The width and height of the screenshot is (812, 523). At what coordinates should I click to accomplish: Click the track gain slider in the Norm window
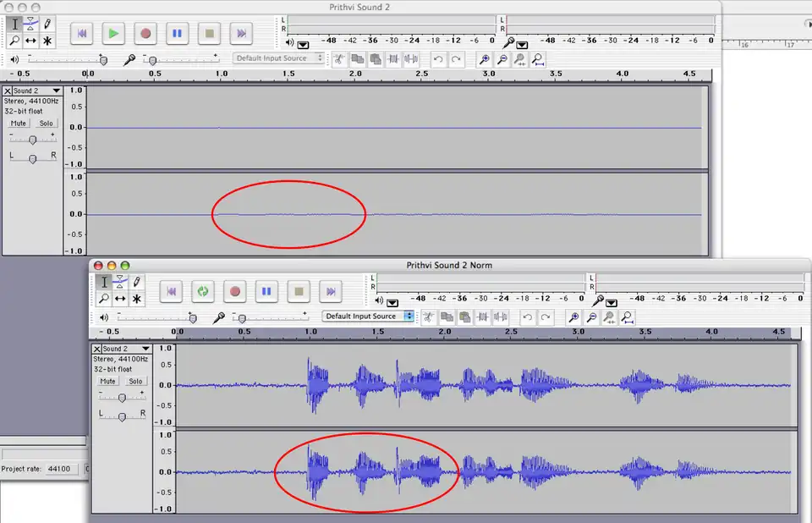tap(122, 397)
